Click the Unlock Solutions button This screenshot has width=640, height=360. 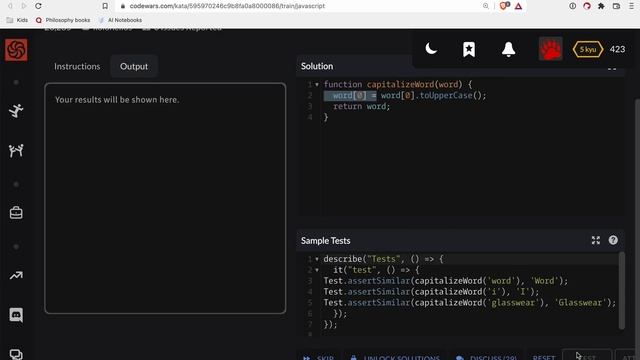point(396,358)
